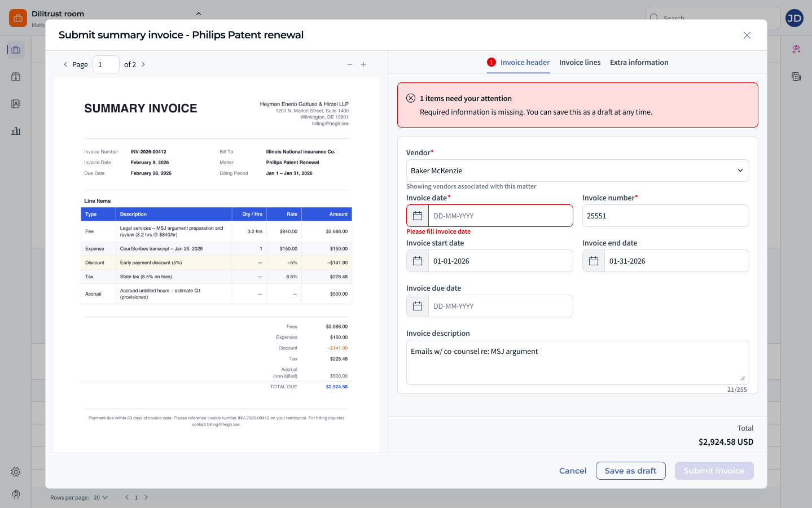This screenshot has height=508, width=812.
Task: Open the settings gear in sidebar
Action: 16,472
